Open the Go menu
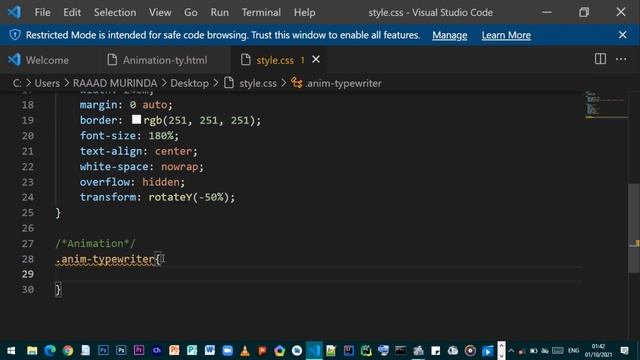 (x=191, y=13)
